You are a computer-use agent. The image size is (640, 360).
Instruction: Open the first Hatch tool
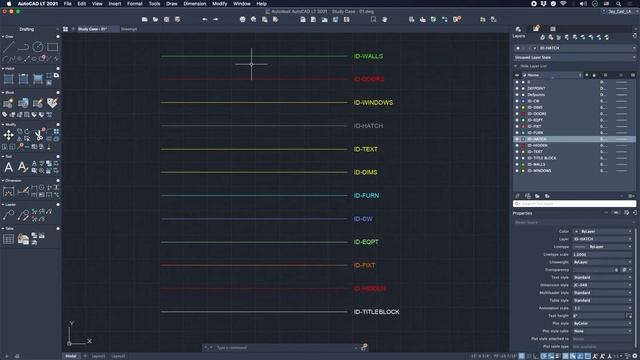point(9,79)
